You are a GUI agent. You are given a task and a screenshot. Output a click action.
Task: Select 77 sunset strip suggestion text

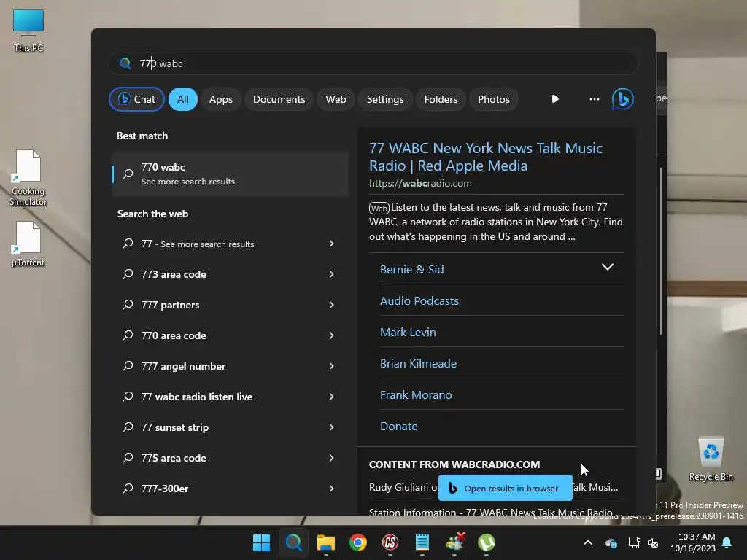[x=175, y=427]
